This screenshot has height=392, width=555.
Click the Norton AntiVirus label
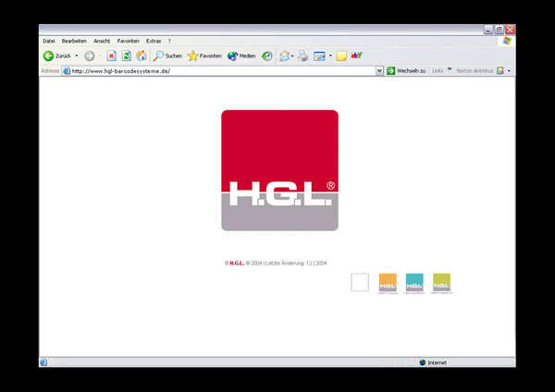[x=475, y=71]
